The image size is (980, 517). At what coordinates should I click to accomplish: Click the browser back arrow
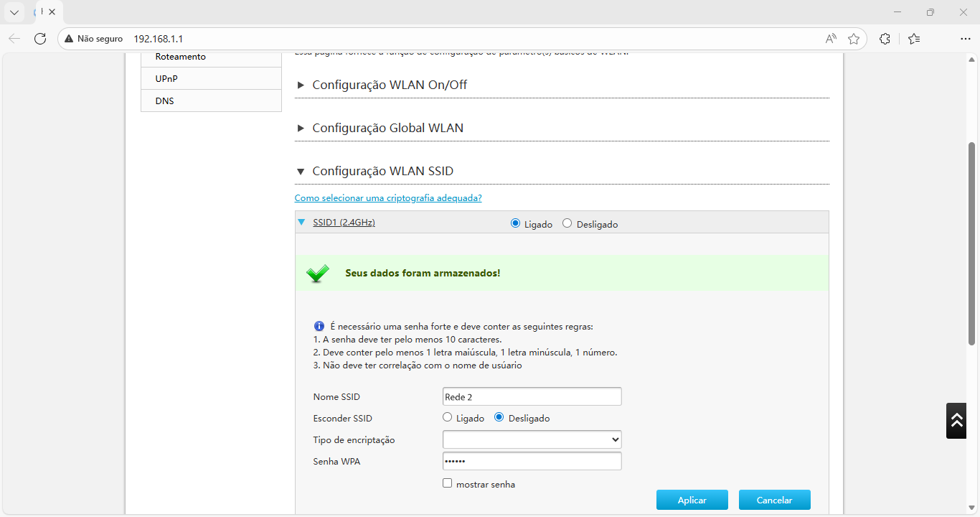coord(14,39)
